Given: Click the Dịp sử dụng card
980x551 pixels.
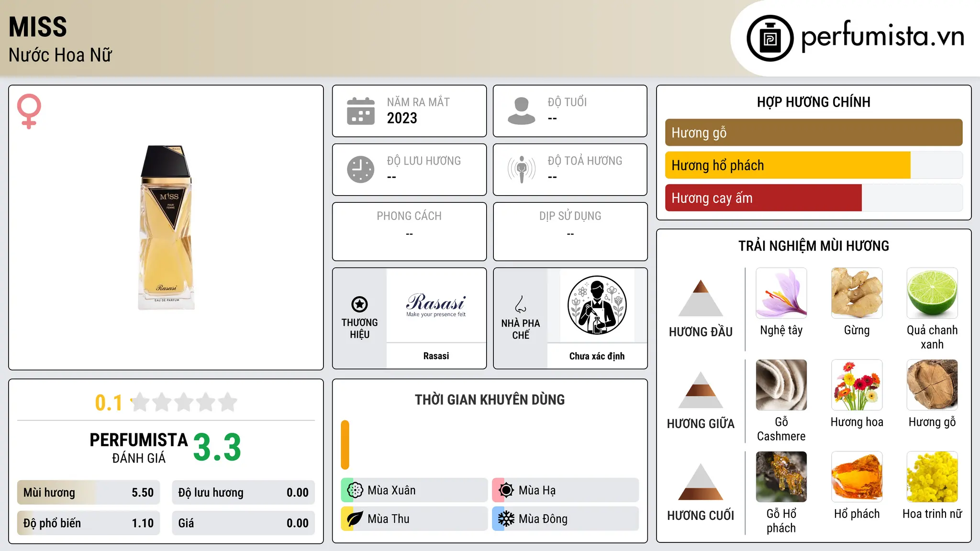Looking at the screenshot, I should (x=570, y=231).
